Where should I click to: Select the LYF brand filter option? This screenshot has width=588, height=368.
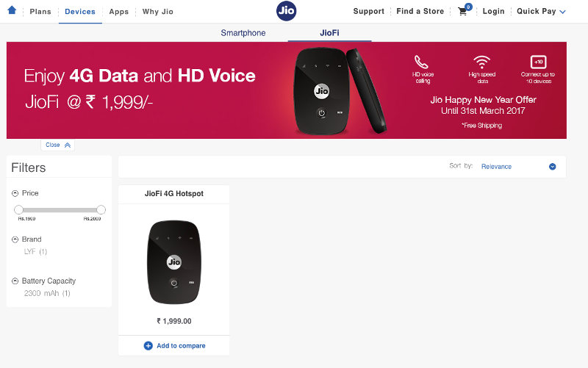pos(35,251)
